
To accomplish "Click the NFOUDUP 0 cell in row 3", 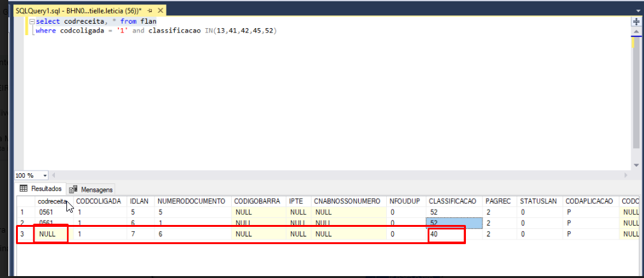I will tap(406, 234).
